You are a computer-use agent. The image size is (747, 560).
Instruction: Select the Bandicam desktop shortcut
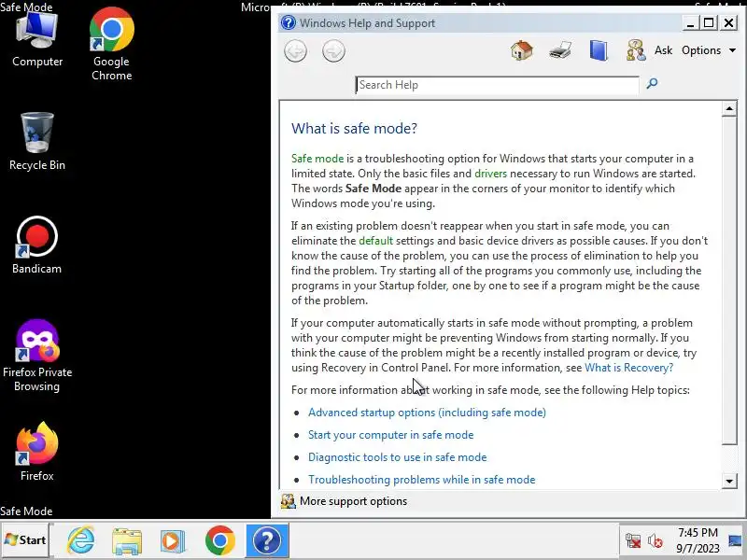click(37, 245)
